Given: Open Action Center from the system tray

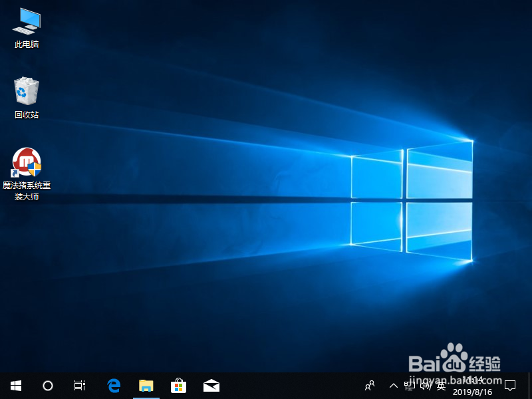Looking at the screenshot, I should 511,386.
